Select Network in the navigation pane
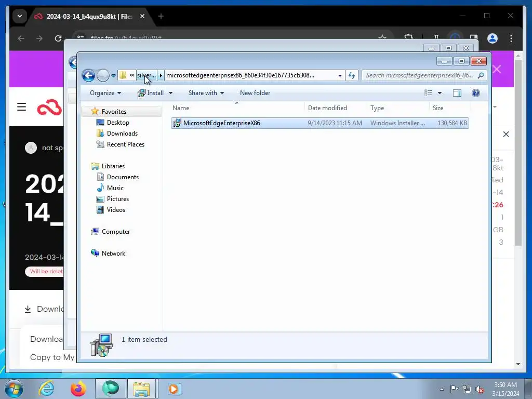The height and width of the screenshot is (399, 532). coord(113,254)
